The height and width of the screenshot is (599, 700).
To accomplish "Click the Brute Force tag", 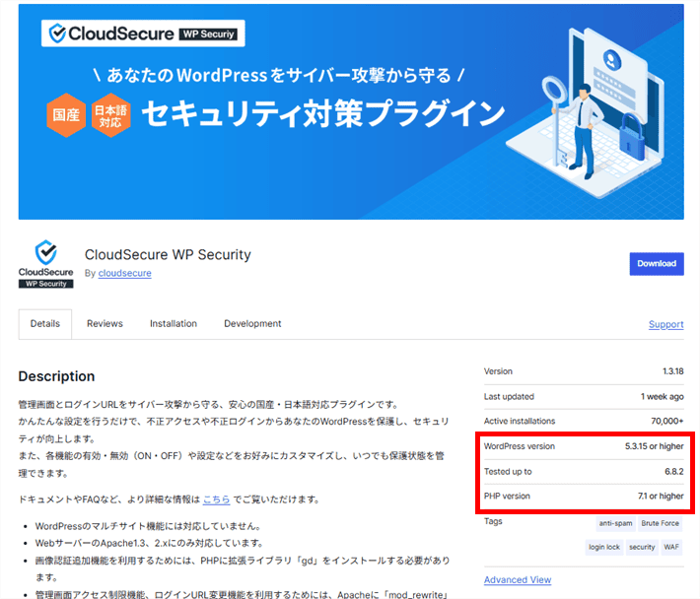I will (x=661, y=523).
